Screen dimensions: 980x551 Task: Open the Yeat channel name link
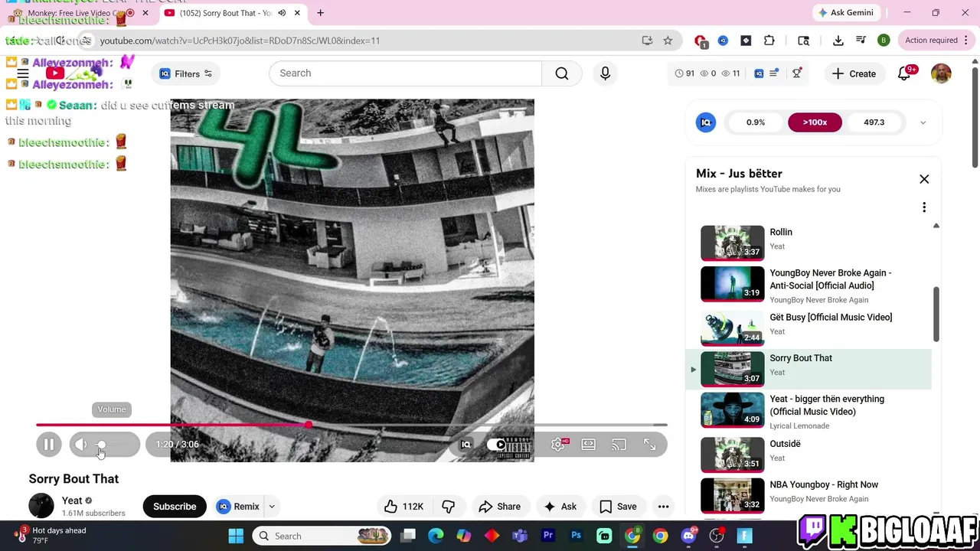pos(72,500)
